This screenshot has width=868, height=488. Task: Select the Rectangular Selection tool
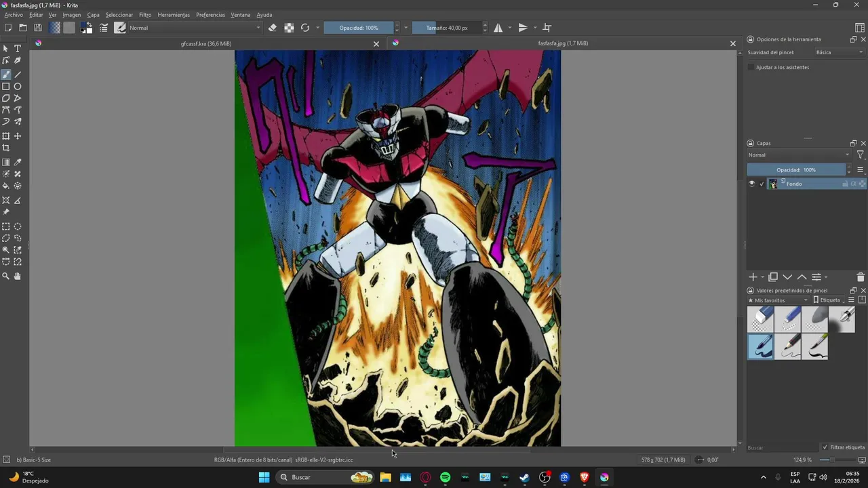[6, 227]
